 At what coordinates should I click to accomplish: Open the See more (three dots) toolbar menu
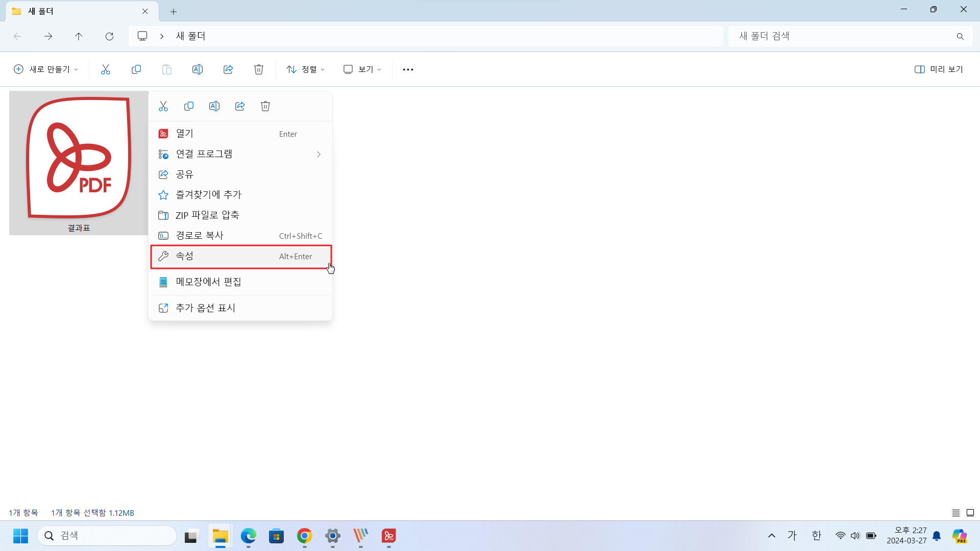click(408, 69)
